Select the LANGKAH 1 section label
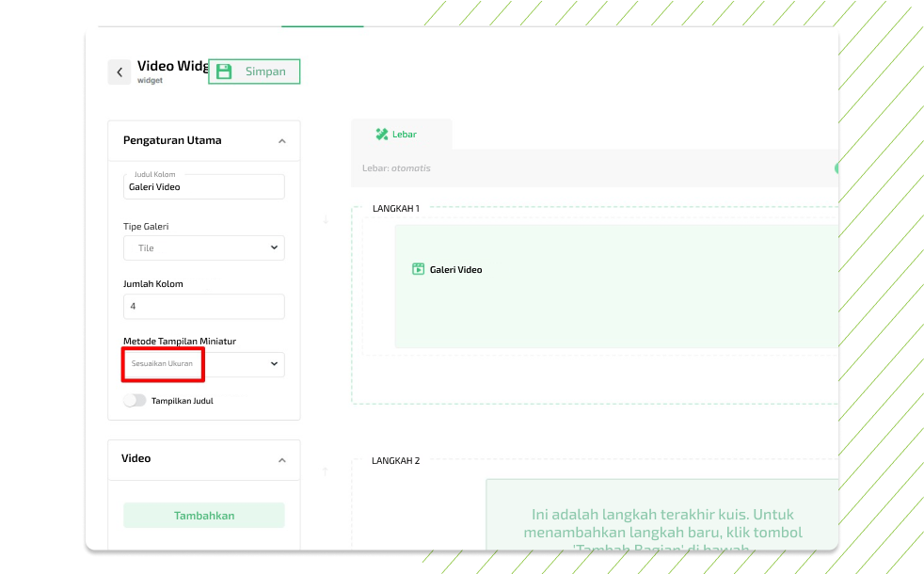Image resolution: width=924 pixels, height=574 pixels. pyautogui.click(x=395, y=208)
